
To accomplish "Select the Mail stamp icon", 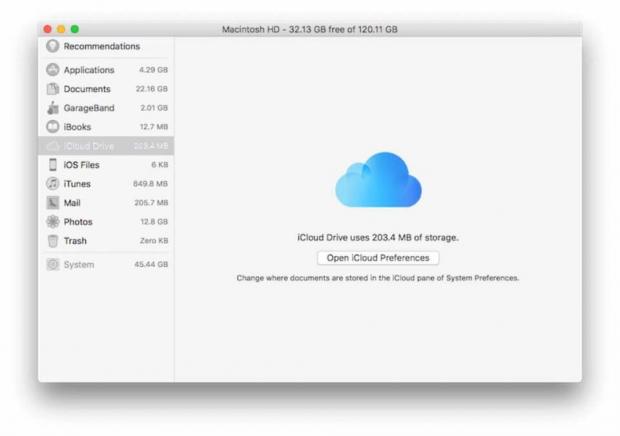I will pyautogui.click(x=53, y=203).
